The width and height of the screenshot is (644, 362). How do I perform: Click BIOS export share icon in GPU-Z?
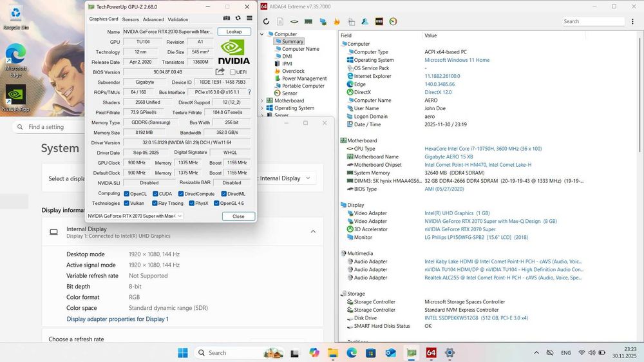(220, 71)
